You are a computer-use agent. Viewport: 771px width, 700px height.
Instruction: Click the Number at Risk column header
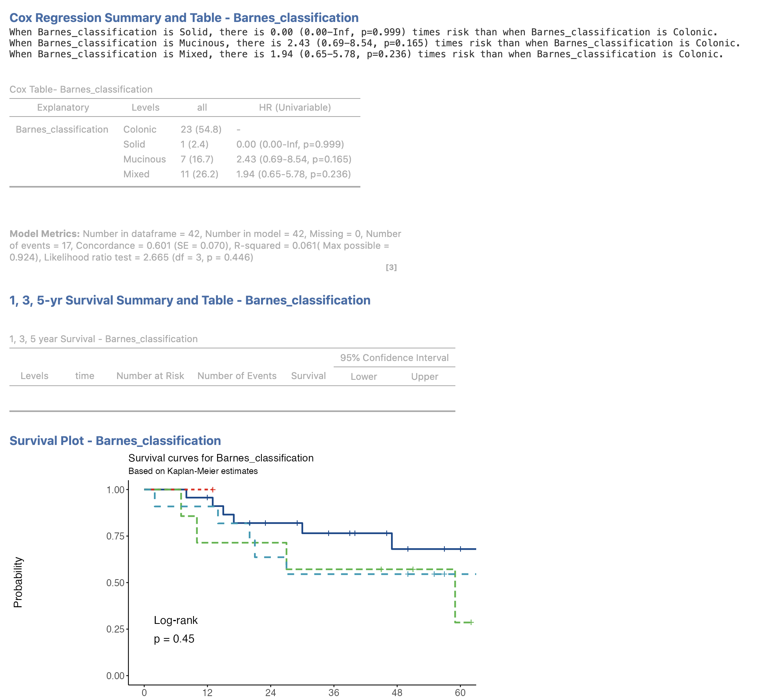pyautogui.click(x=150, y=376)
